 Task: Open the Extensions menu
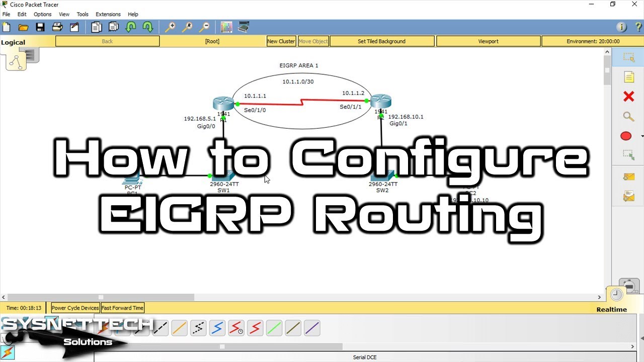(x=108, y=14)
